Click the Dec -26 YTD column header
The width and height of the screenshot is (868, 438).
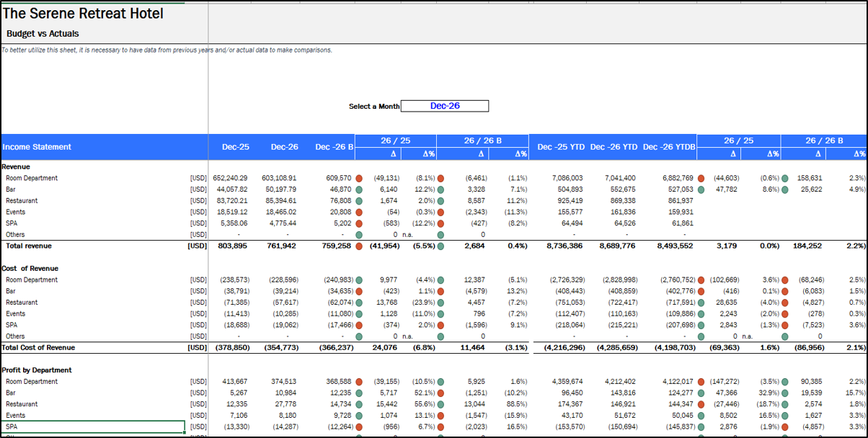(613, 147)
